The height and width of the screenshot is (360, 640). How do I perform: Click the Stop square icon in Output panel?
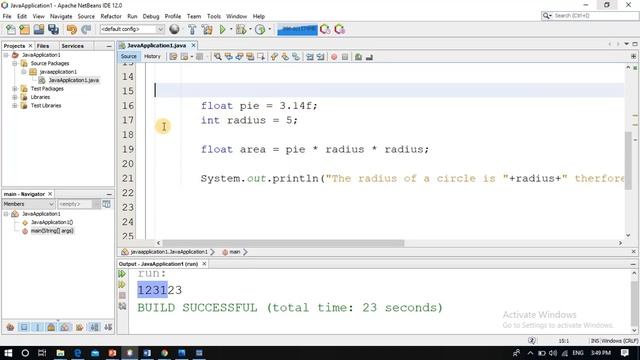[122, 295]
